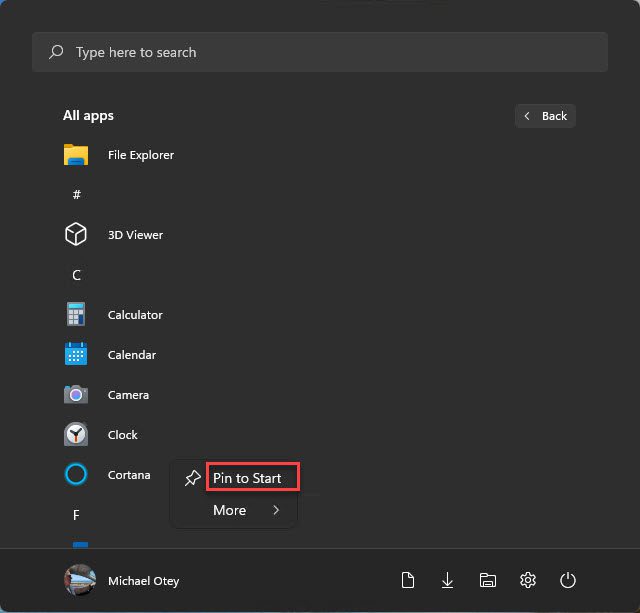Open the Documents folder icon in the footer
Image resolution: width=640 pixels, height=613 pixels.
coord(408,580)
